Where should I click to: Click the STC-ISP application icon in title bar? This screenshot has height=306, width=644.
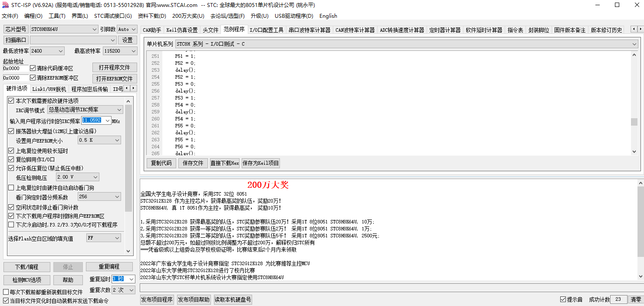[6, 5]
